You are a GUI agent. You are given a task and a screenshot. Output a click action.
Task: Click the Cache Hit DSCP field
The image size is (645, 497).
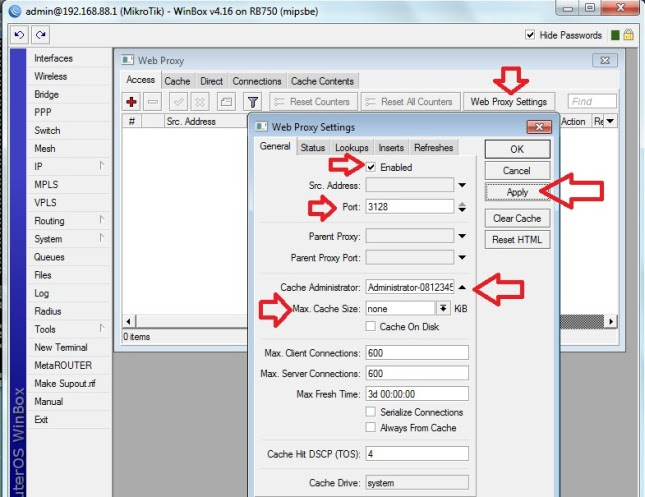pos(417,454)
